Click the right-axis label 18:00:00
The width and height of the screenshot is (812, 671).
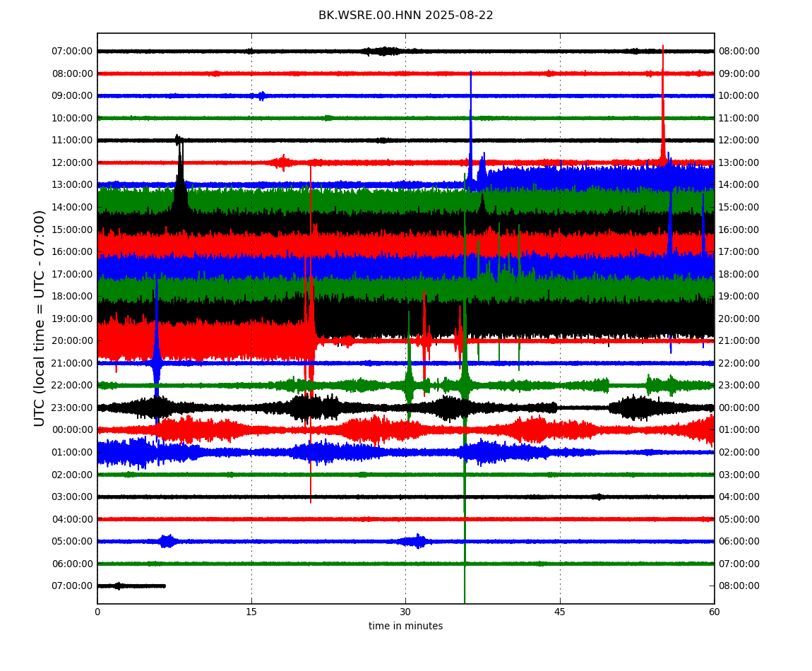(x=739, y=274)
